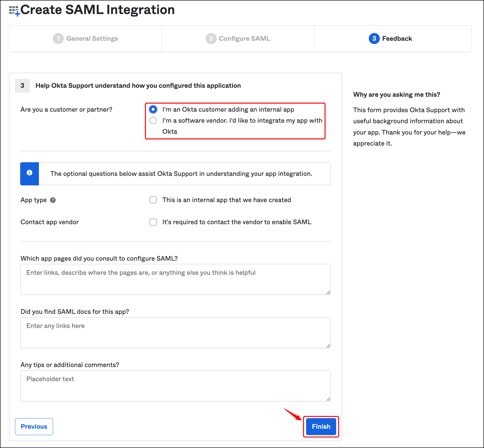Click the step 1 number circle
The image size is (484, 448).
click(x=58, y=38)
